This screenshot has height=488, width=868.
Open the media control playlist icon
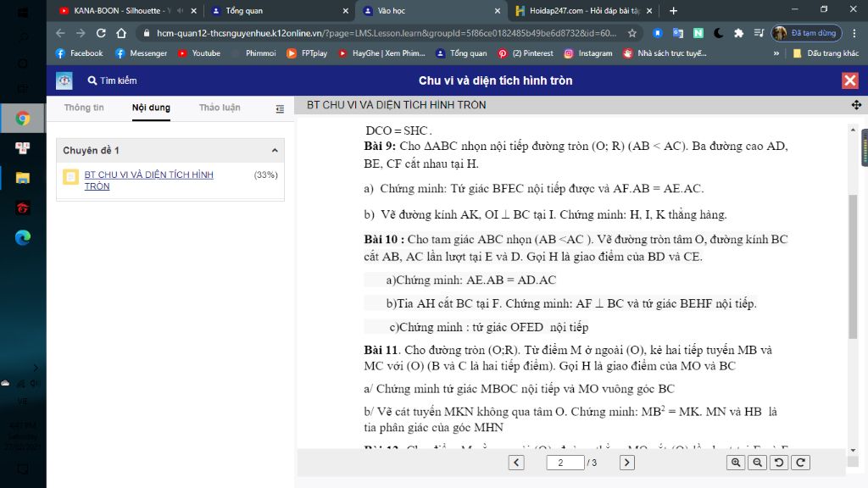759,33
